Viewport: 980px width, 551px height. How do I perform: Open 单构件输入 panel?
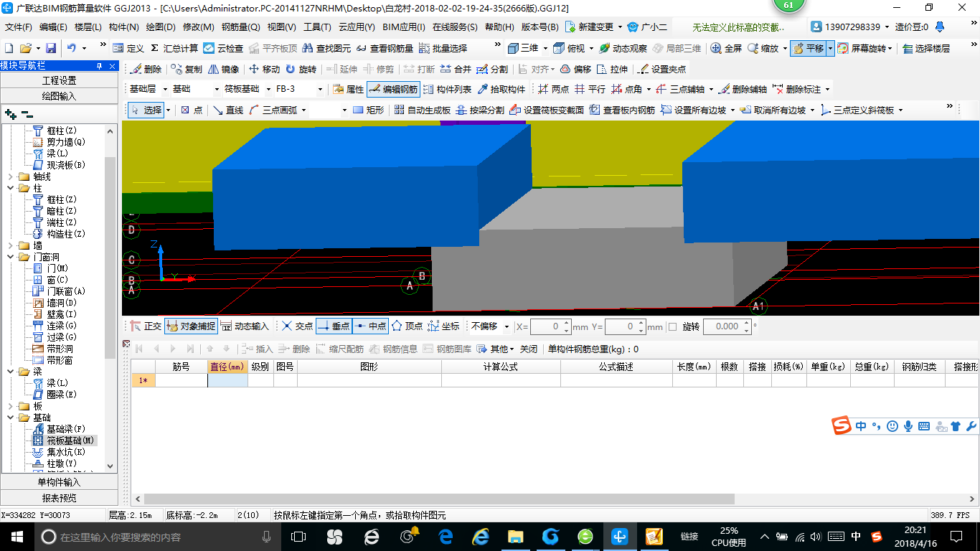click(60, 482)
